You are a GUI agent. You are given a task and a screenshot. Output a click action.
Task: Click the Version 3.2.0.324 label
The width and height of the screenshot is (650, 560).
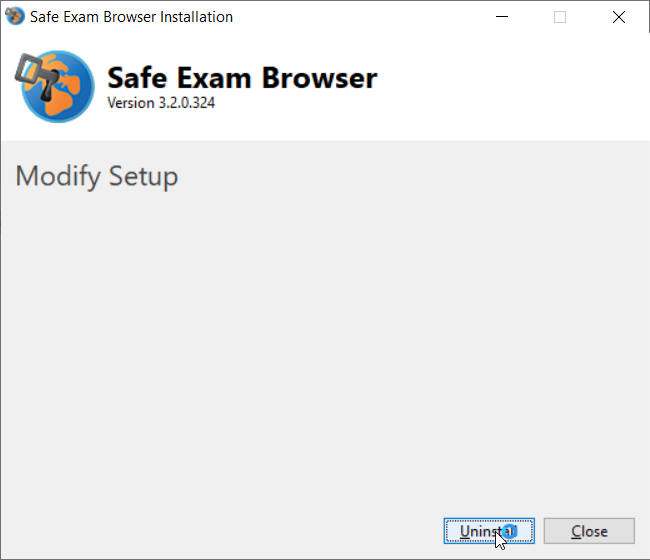[x=161, y=103]
